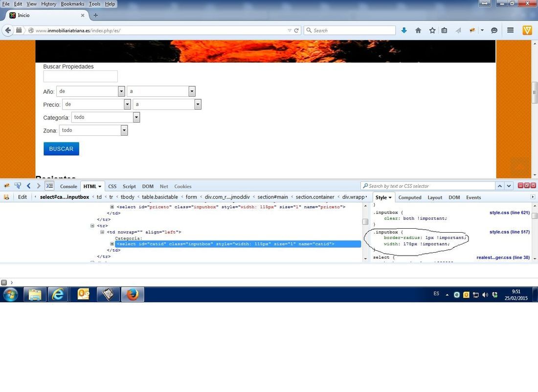The height and width of the screenshot is (392, 538).
Task: Collapse the td nowrap node
Action: (102, 232)
